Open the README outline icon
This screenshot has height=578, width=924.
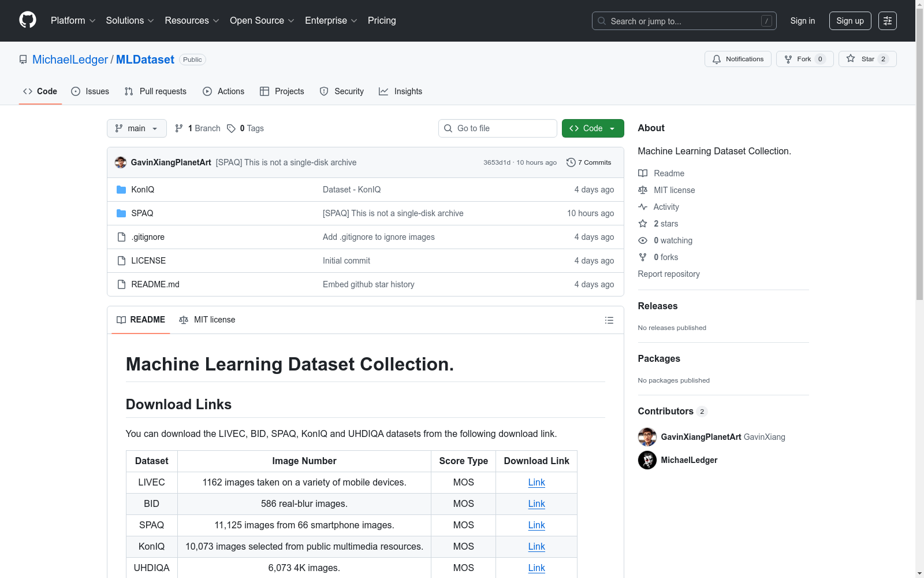(x=609, y=320)
